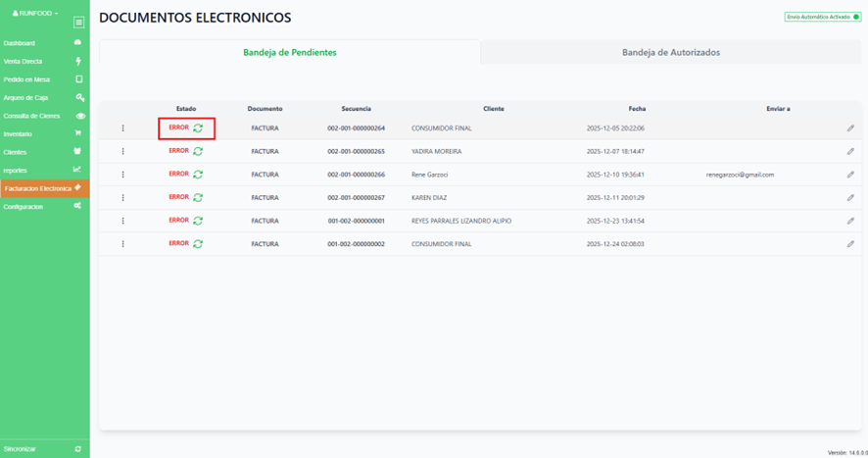Click the Cliente column header
868x458 pixels.
point(493,109)
